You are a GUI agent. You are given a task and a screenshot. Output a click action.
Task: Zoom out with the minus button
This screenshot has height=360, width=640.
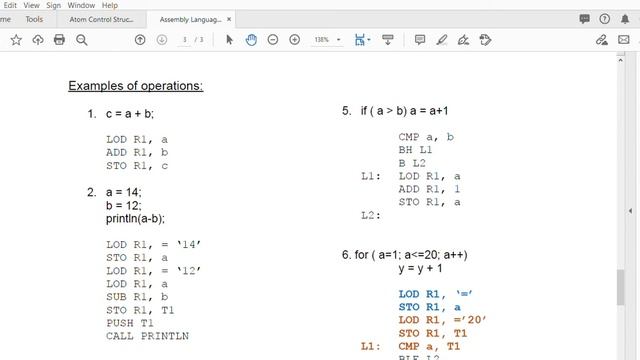[x=273, y=40]
